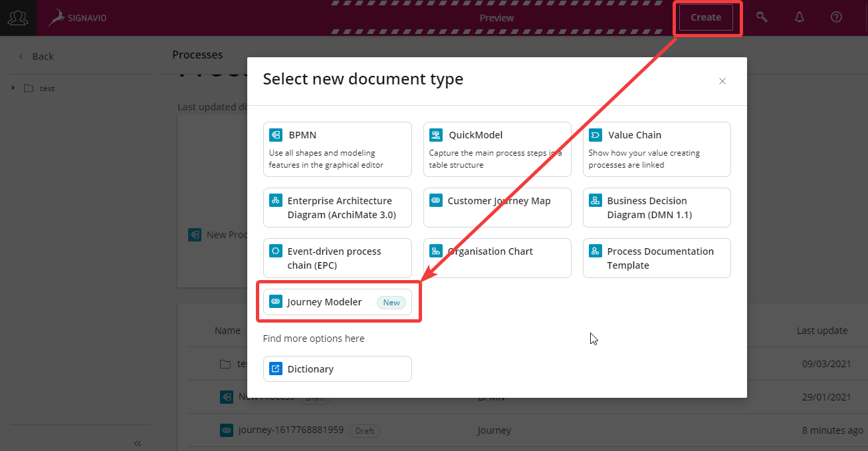Click the New badge on Journey Modeler

point(391,302)
